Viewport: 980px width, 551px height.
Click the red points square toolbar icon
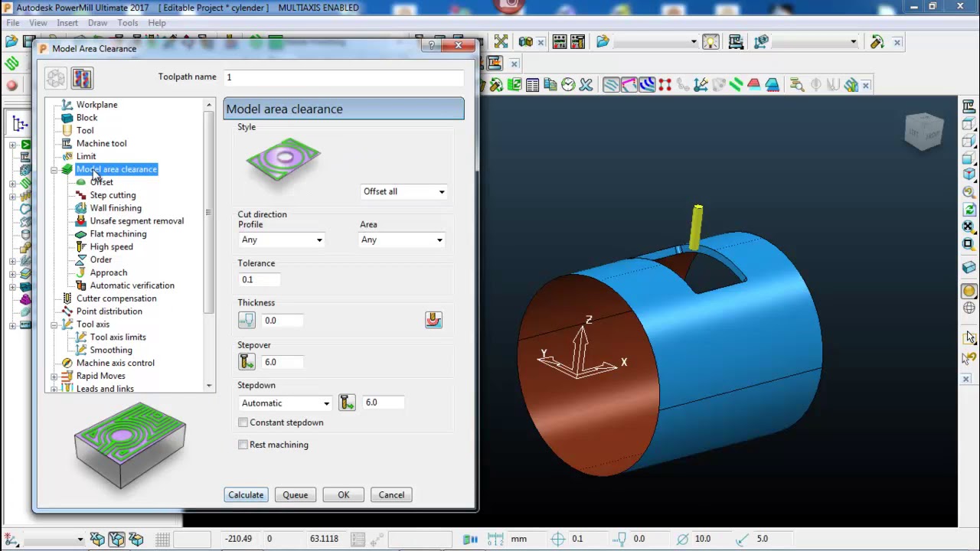pyautogui.click(x=665, y=85)
